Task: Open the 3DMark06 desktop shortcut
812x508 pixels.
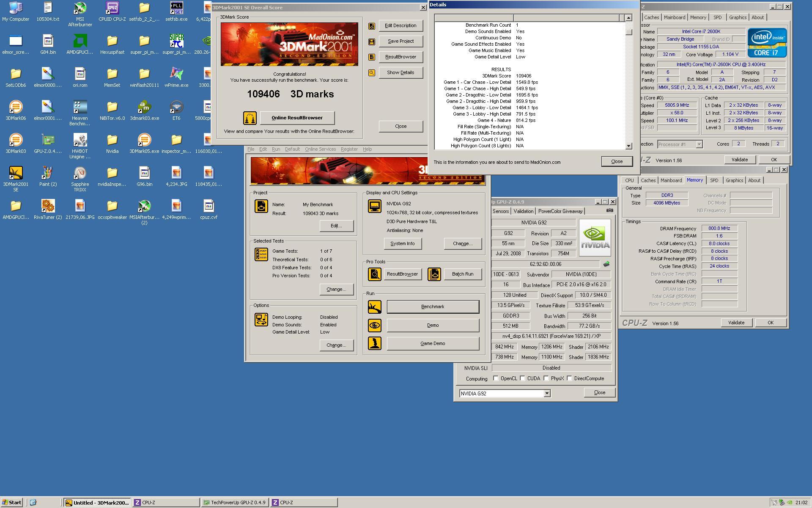Action: 16,110
